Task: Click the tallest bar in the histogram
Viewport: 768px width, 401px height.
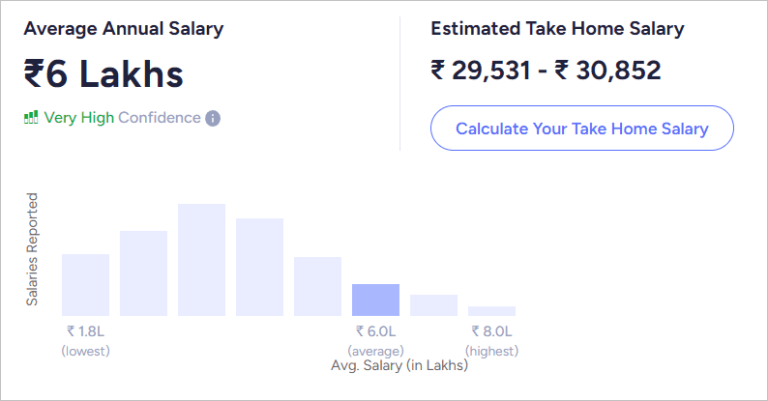Action: click(x=201, y=260)
